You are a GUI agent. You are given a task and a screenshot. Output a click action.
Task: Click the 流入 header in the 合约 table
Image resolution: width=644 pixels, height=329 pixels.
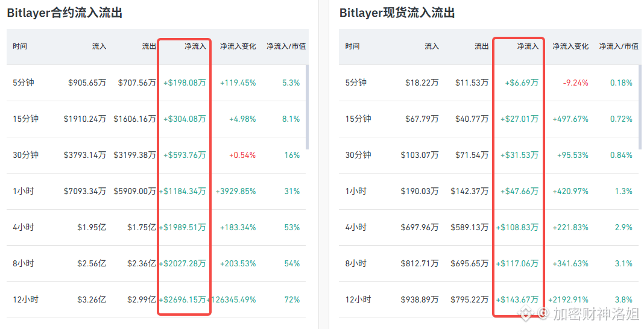point(99,46)
